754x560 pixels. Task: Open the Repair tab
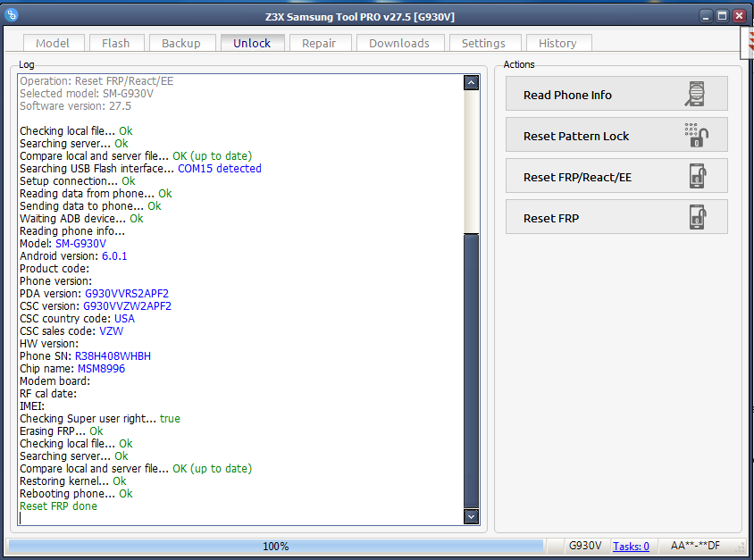(x=319, y=43)
